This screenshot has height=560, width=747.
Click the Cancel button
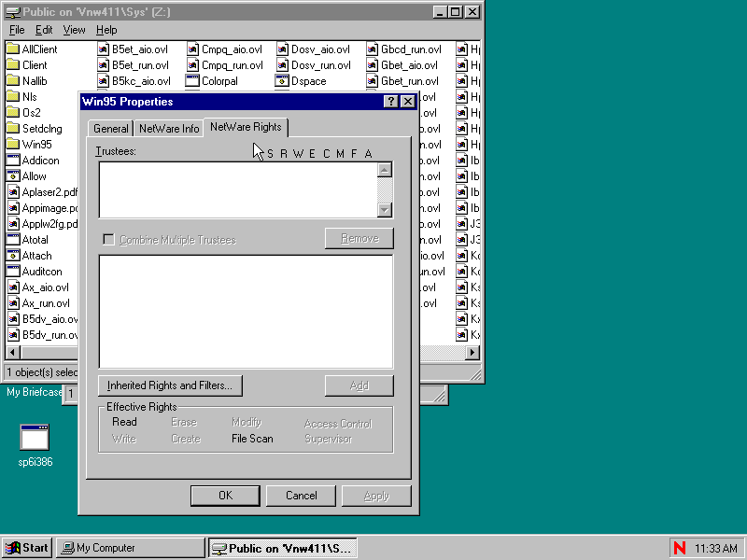pos(301,496)
